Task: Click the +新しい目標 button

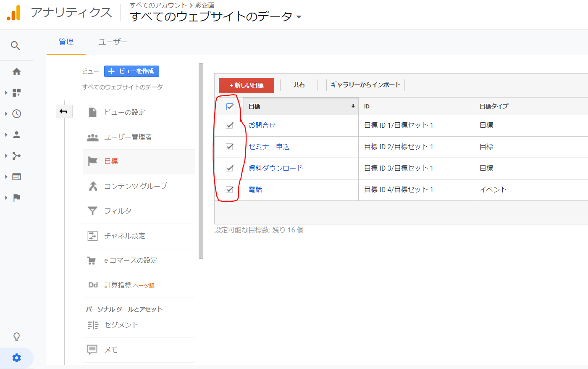Action: pyautogui.click(x=247, y=85)
